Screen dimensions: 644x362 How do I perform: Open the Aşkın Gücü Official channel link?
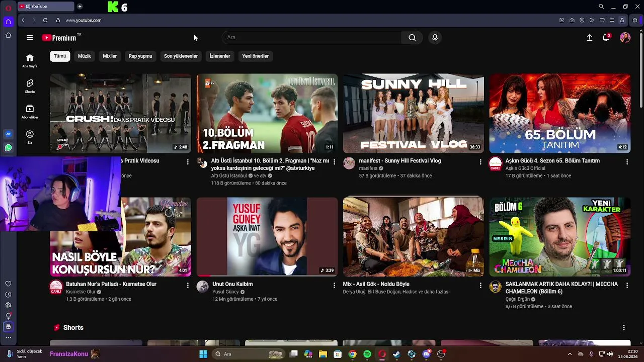tap(525, 168)
